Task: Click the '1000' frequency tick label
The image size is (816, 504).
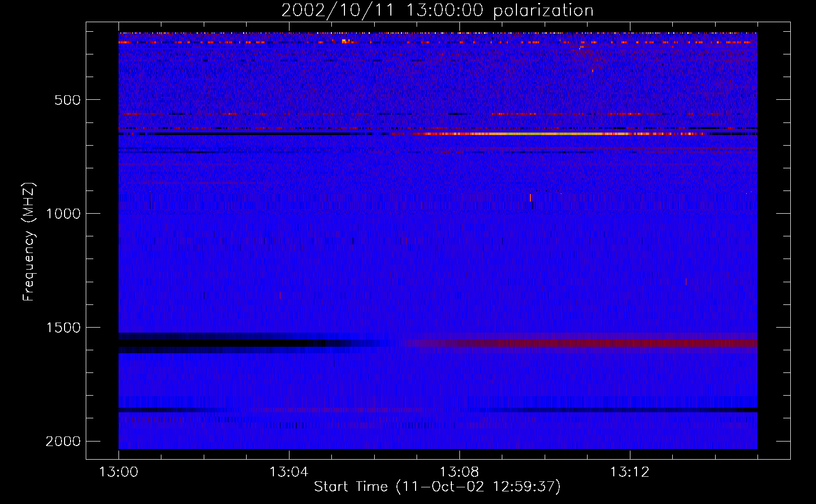Action: [x=63, y=214]
